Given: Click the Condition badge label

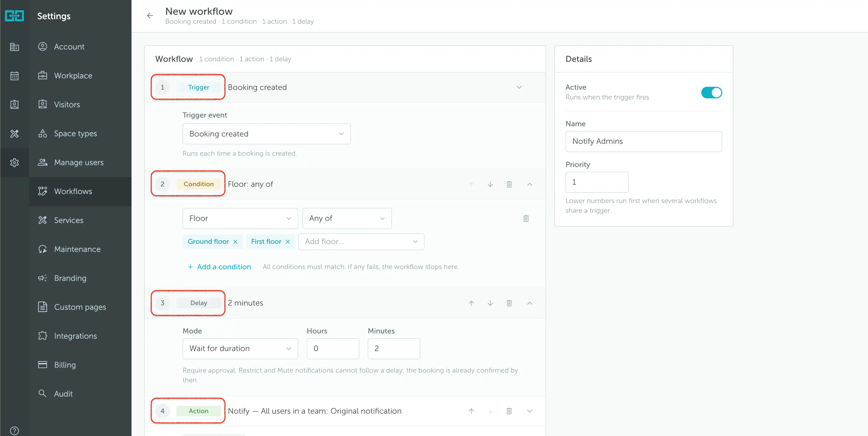Looking at the screenshot, I should click(199, 184).
